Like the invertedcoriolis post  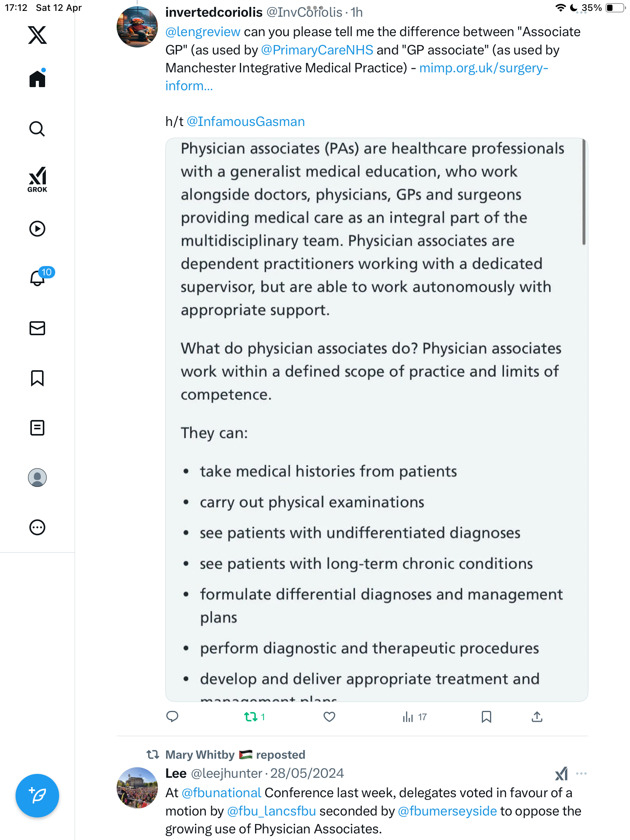click(329, 717)
